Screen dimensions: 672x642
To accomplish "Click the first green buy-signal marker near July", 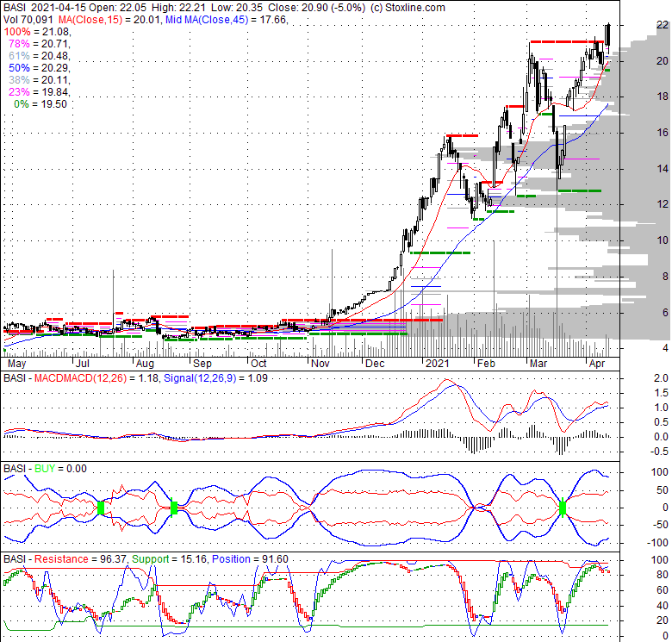I will tap(101, 508).
